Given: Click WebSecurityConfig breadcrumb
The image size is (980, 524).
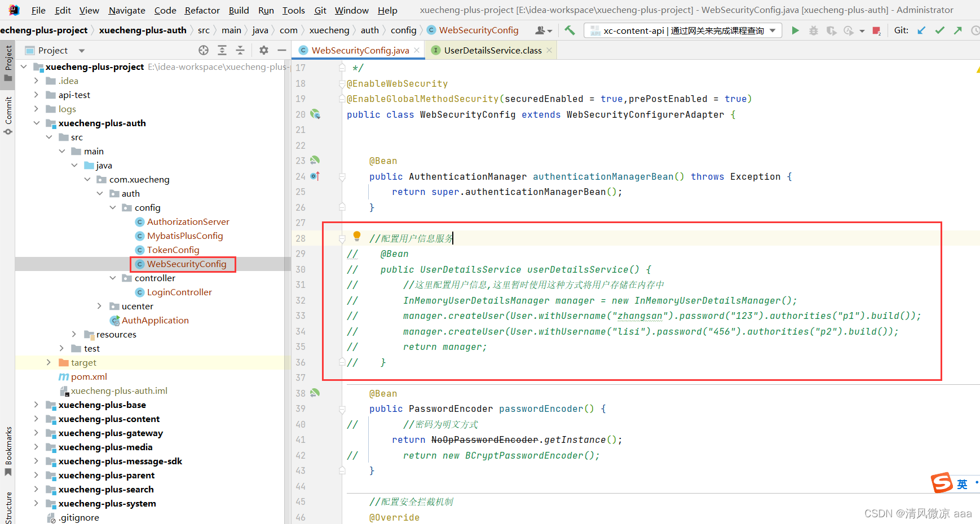Looking at the screenshot, I should point(479,30).
